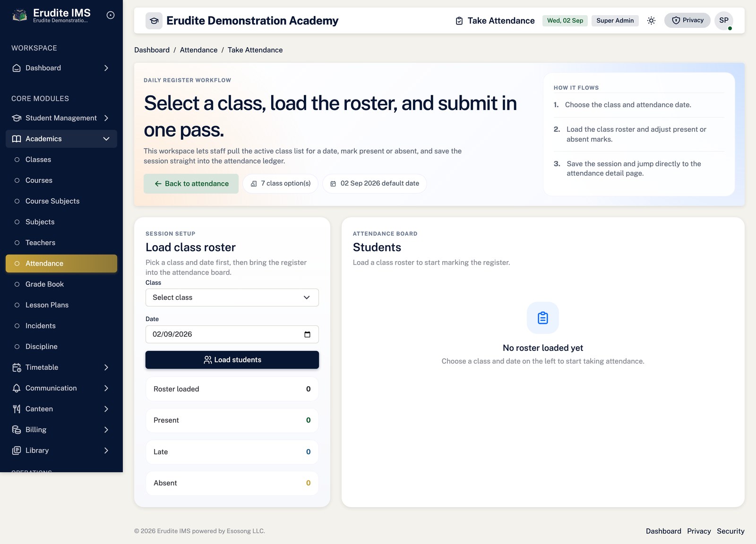Click the Dashboard breadcrumb link
The image size is (756, 544).
pos(152,50)
